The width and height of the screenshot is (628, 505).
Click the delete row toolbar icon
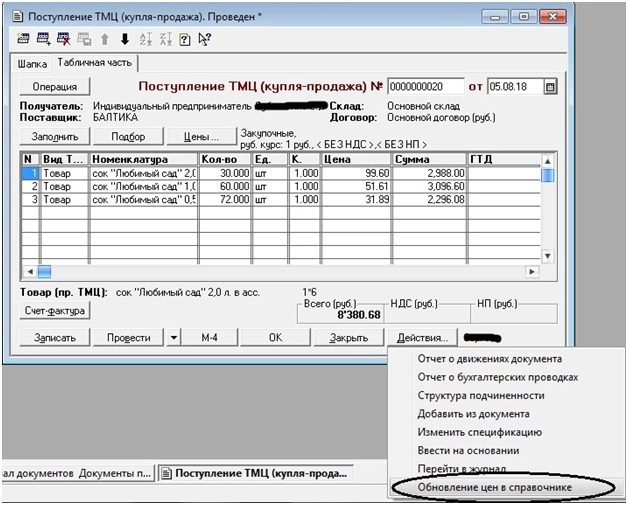click(x=65, y=40)
